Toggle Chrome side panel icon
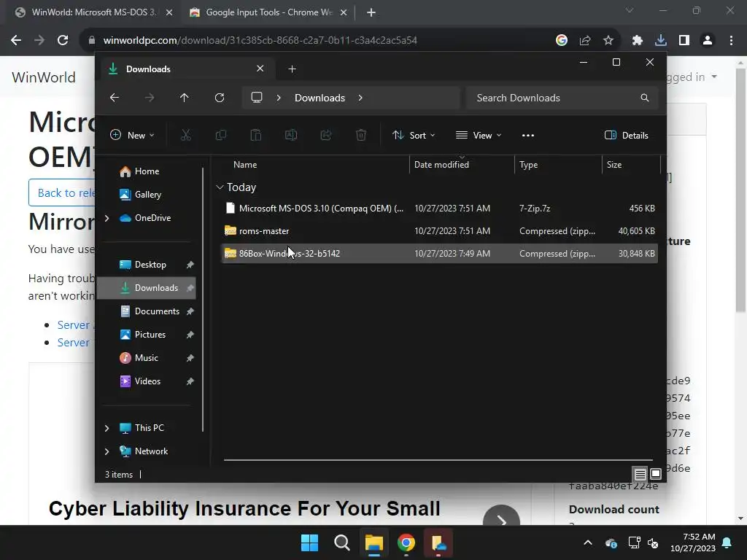Image resolution: width=747 pixels, height=560 pixels. tap(684, 40)
